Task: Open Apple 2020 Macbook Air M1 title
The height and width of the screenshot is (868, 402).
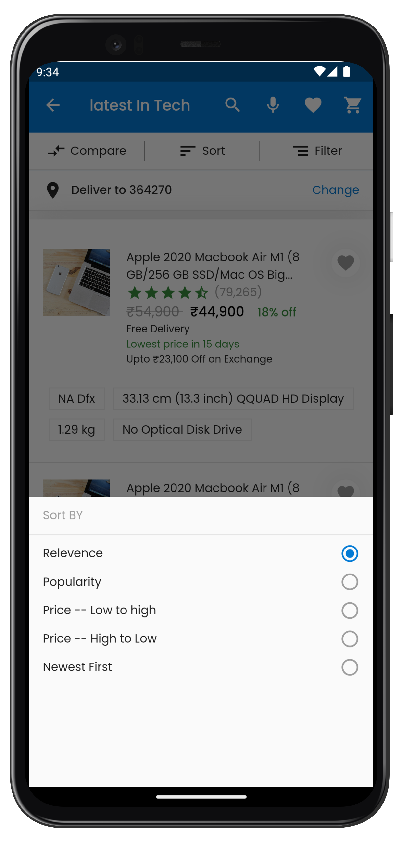Action: click(x=213, y=266)
